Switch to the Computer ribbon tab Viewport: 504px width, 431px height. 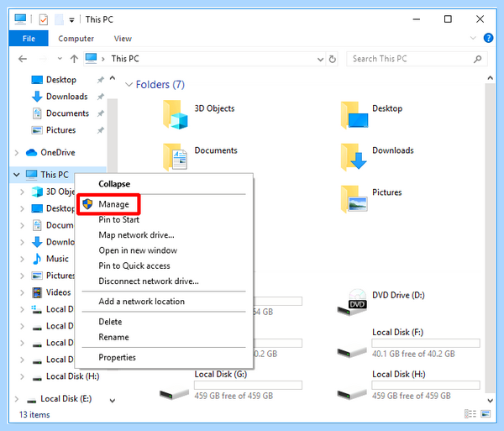(x=76, y=39)
